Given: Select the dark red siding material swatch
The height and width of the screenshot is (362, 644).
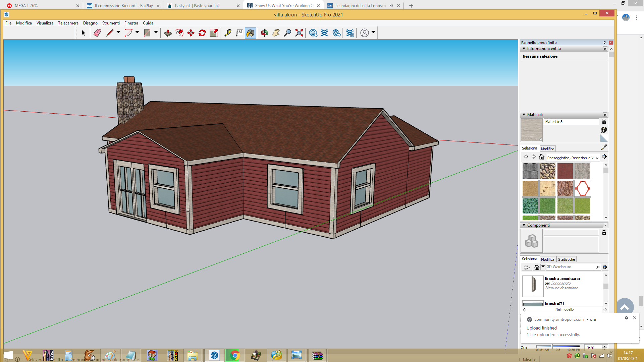Looking at the screenshot, I should (565, 171).
